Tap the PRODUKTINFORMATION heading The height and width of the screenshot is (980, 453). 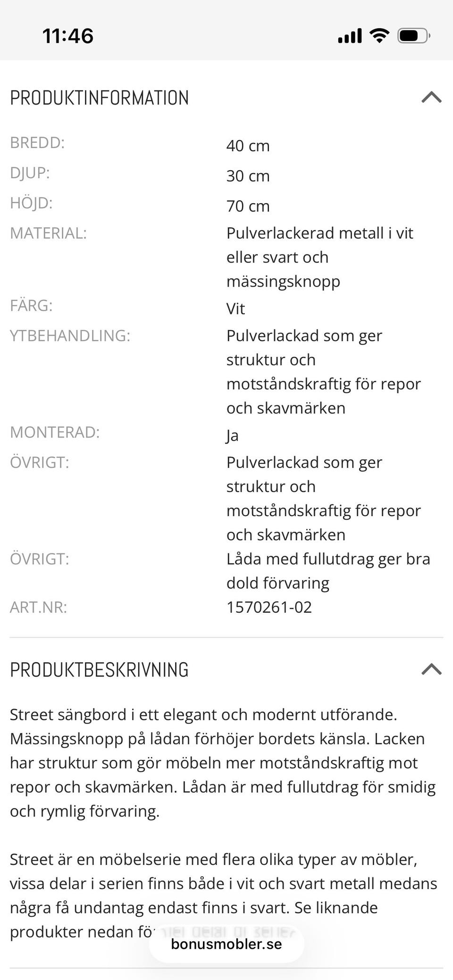pos(100,98)
